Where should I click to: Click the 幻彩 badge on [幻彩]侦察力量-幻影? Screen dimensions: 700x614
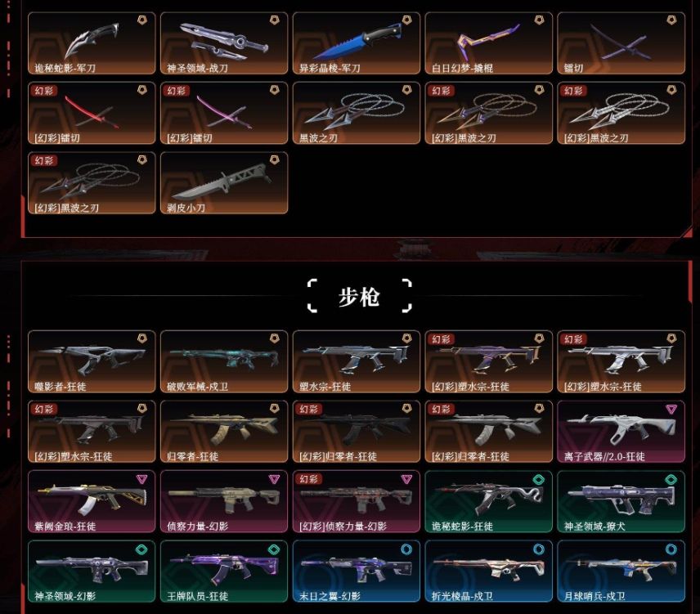(x=308, y=479)
